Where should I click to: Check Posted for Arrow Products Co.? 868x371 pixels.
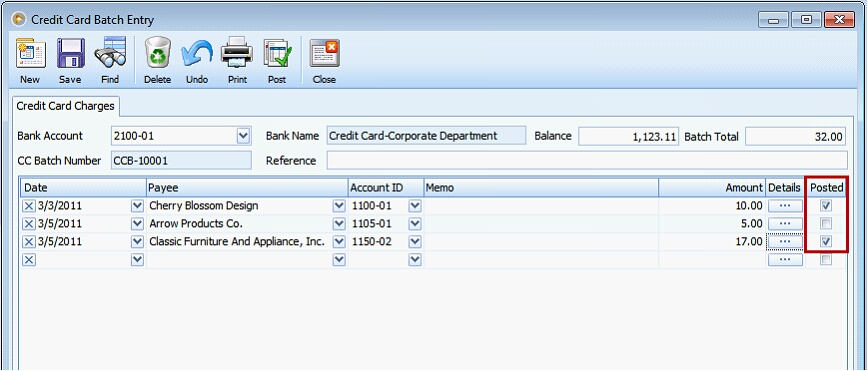(826, 224)
